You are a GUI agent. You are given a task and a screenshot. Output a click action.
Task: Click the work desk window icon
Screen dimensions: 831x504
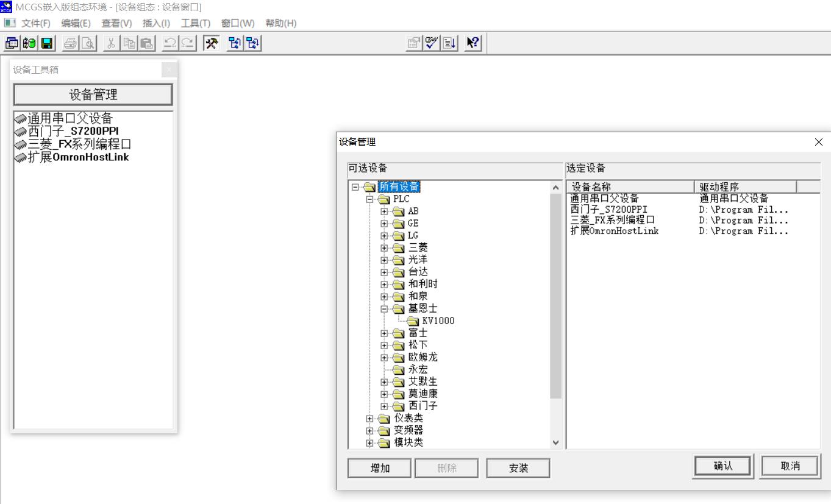12,43
